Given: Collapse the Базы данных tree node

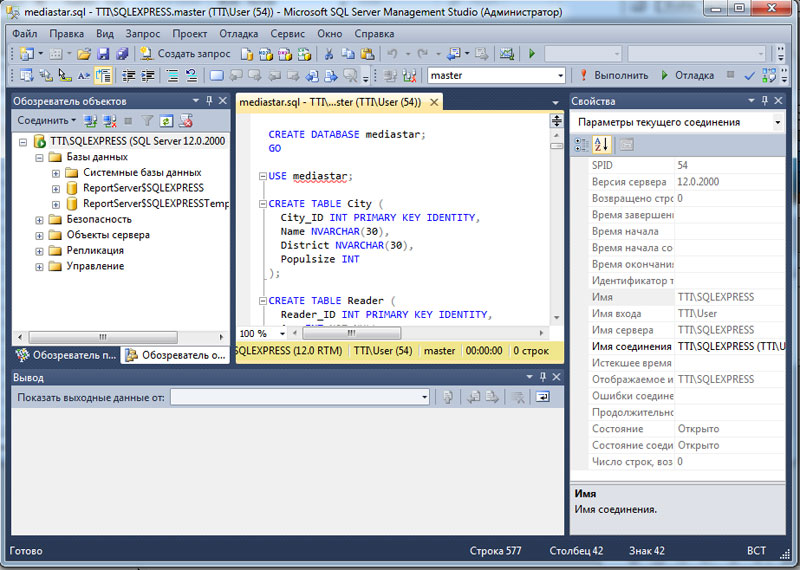Looking at the screenshot, I should [x=39, y=157].
